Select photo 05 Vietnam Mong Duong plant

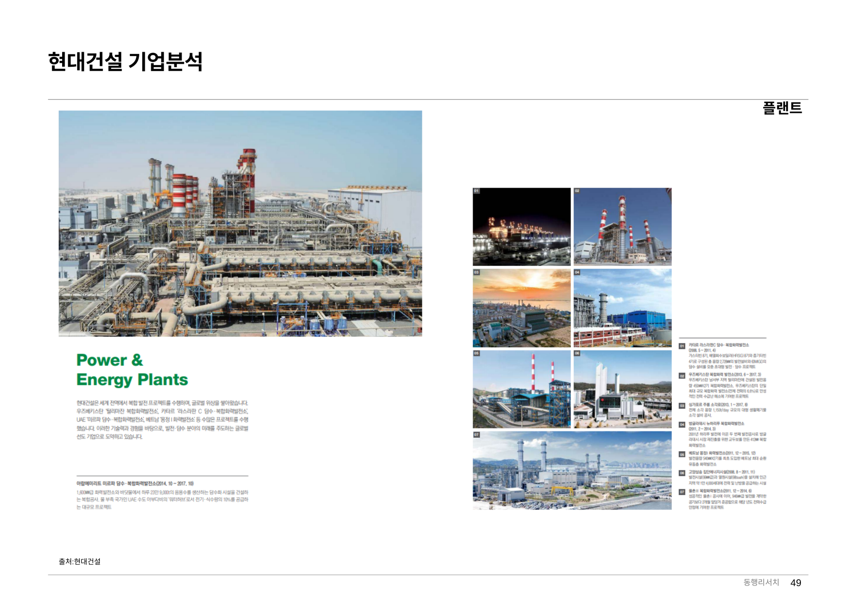[521, 389]
